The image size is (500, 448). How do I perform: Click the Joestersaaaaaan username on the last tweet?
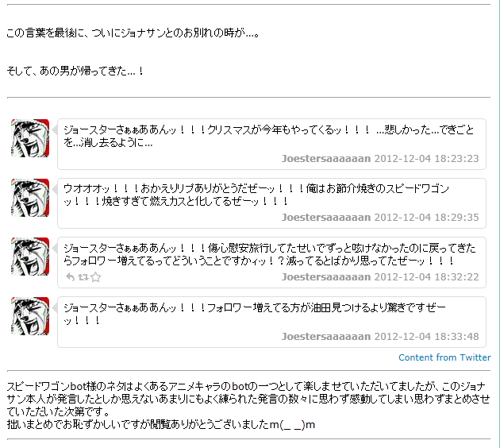pos(326,337)
